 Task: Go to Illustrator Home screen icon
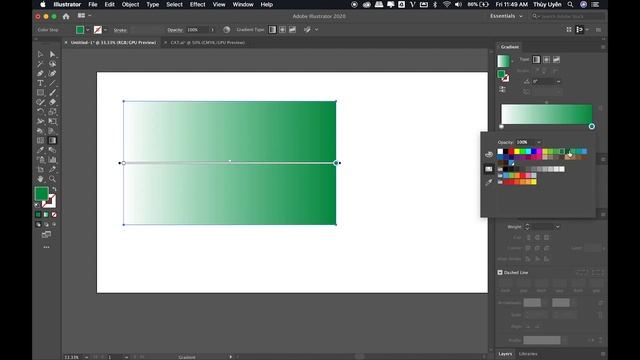(x=66, y=16)
